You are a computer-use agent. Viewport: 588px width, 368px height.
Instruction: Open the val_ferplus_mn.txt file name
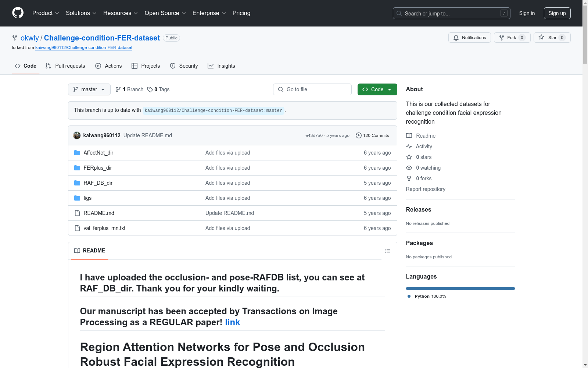[104, 228]
